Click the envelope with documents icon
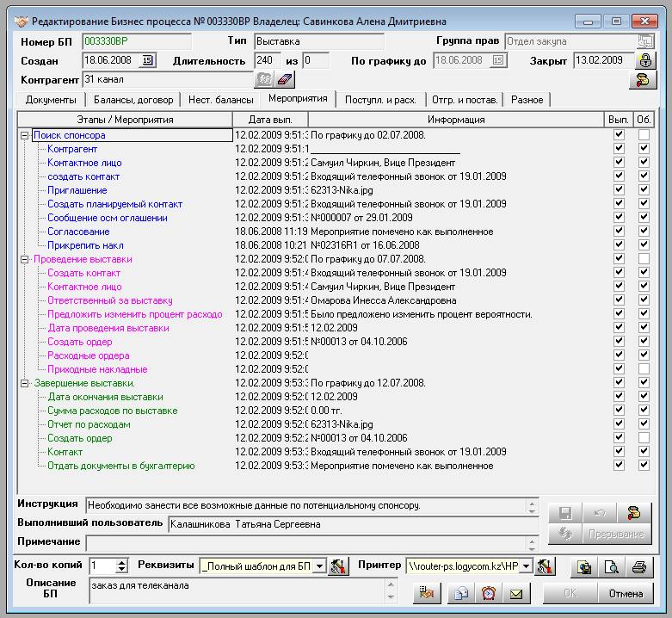672x618 pixels. point(461,593)
